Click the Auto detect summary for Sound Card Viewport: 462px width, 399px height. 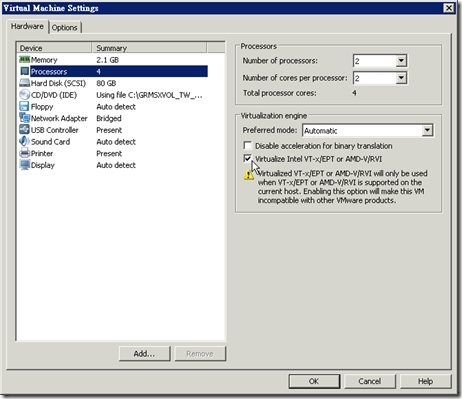tap(116, 142)
